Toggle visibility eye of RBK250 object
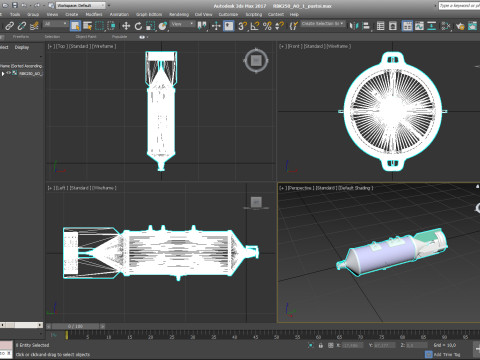Screen dimensions: 480x360 pyautogui.click(x=9, y=73)
